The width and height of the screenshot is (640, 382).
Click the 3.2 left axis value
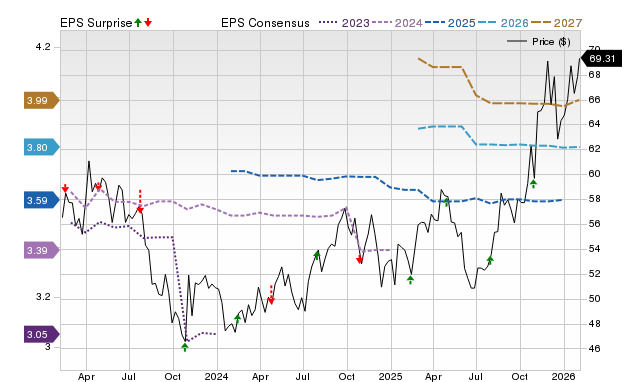(x=43, y=297)
